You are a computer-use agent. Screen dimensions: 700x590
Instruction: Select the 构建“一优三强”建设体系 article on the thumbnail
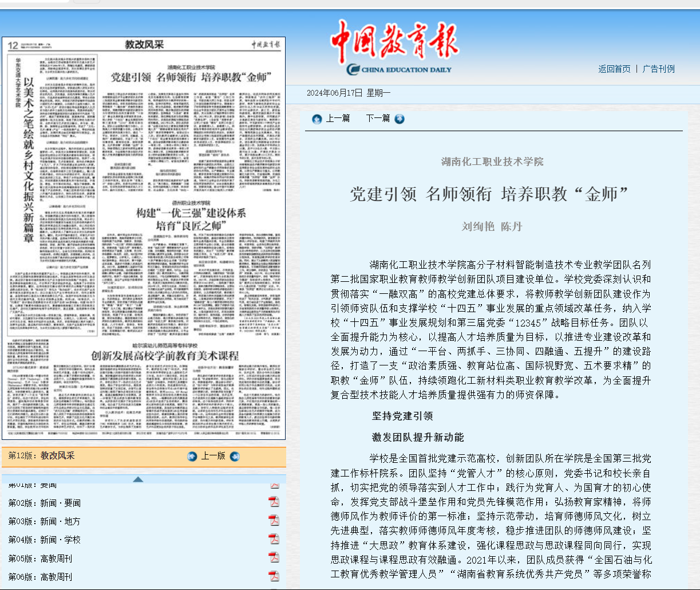click(x=191, y=269)
